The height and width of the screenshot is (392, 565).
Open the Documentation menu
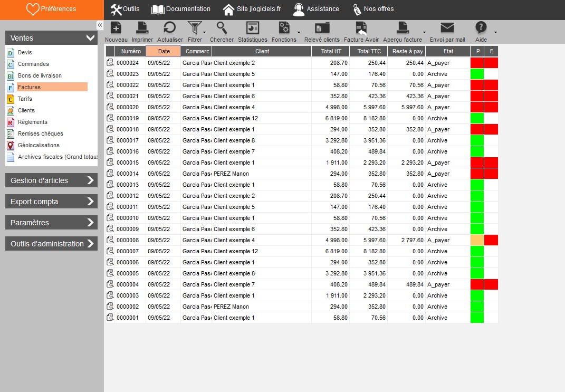point(181,9)
